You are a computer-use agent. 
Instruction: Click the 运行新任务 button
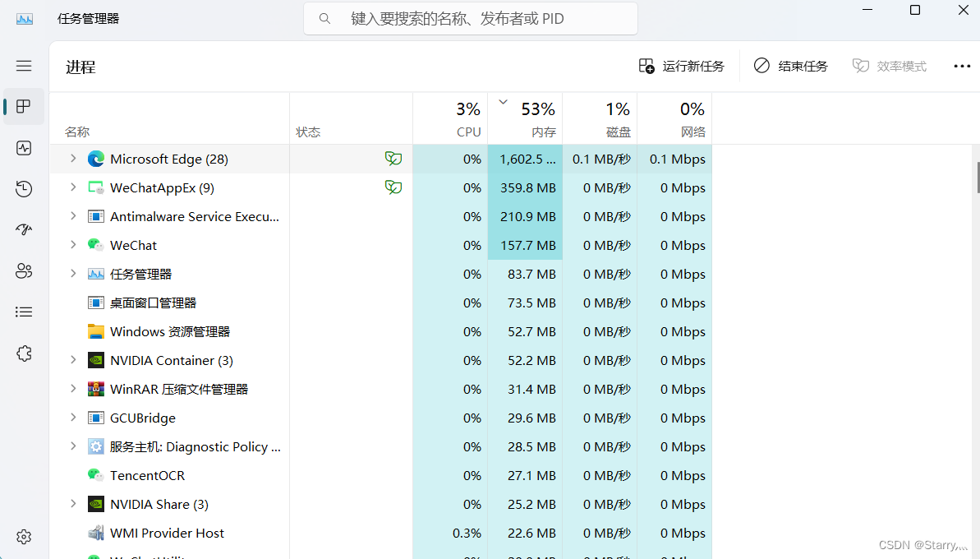[681, 66]
